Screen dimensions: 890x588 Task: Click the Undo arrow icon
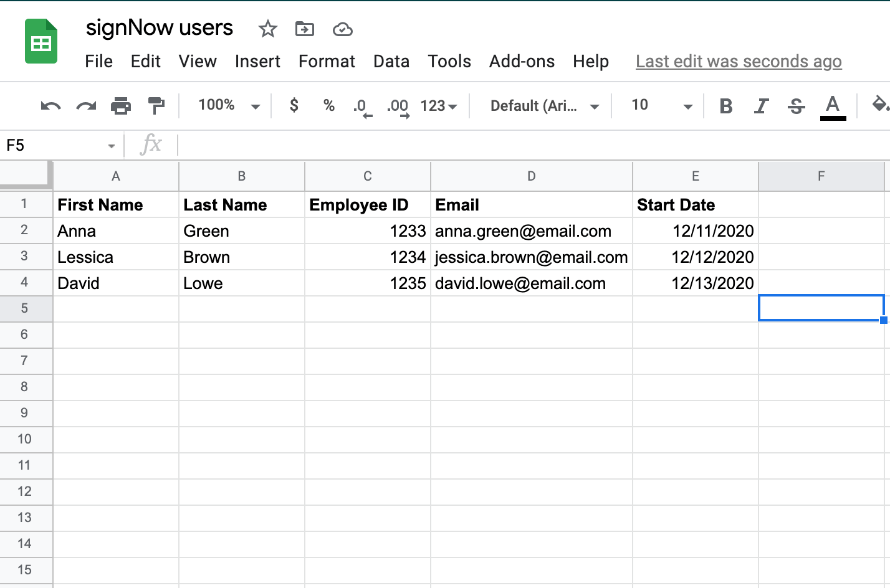[50, 106]
